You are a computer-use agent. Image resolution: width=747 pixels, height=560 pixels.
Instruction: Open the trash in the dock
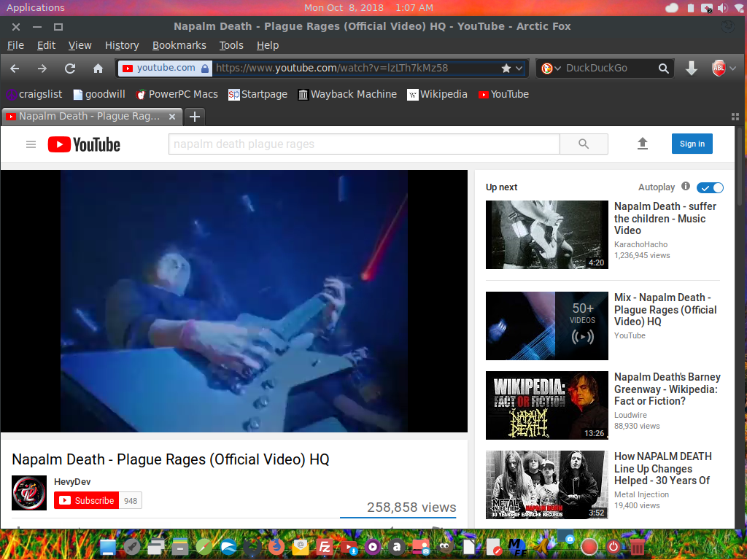point(638,547)
